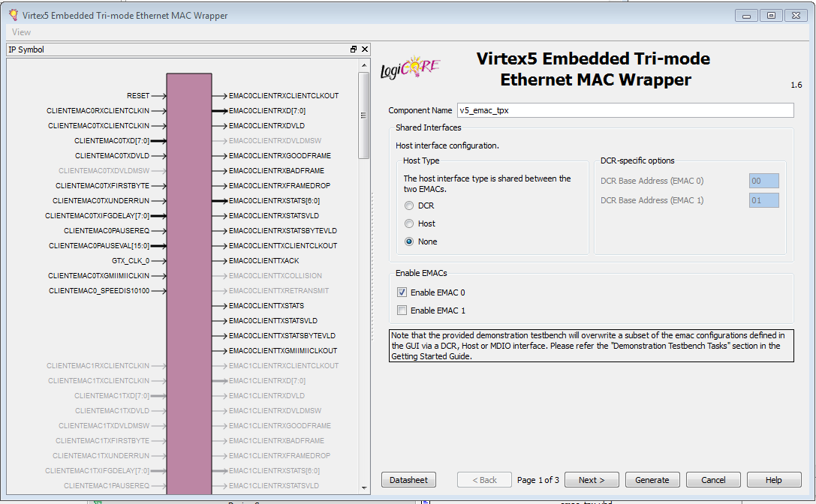The width and height of the screenshot is (816, 504).
Task: Click DCR Base Address EMAC 1 field
Action: [764, 200]
